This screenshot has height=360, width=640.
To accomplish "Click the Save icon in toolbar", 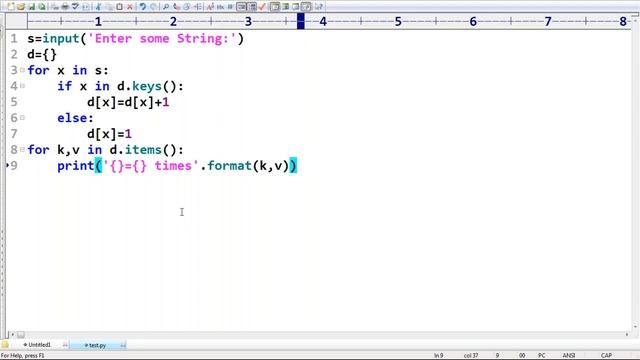I will [x=31, y=7].
